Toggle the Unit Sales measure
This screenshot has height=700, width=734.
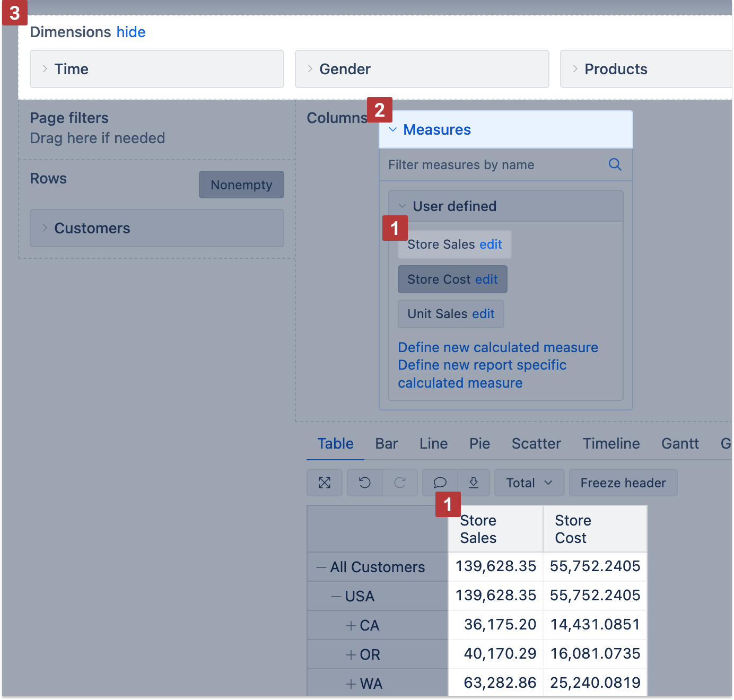[439, 314]
